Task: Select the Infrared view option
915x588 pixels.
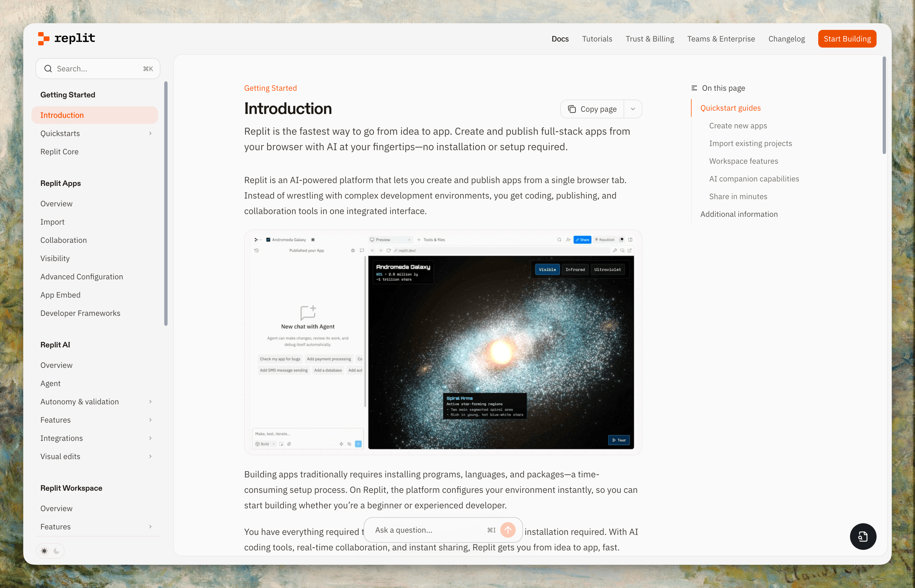Action: [x=575, y=270]
